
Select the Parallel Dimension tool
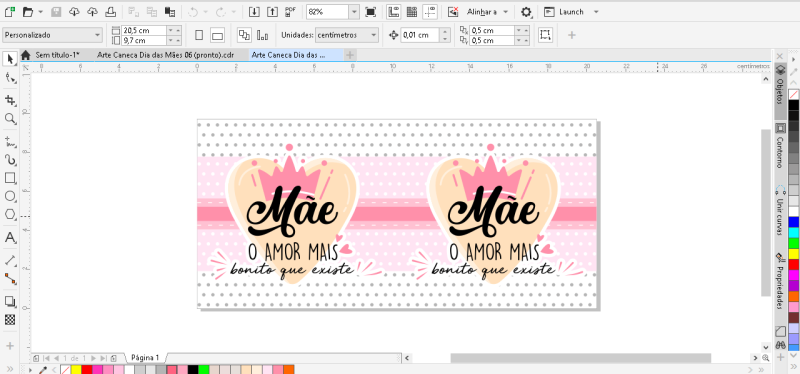click(10, 260)
